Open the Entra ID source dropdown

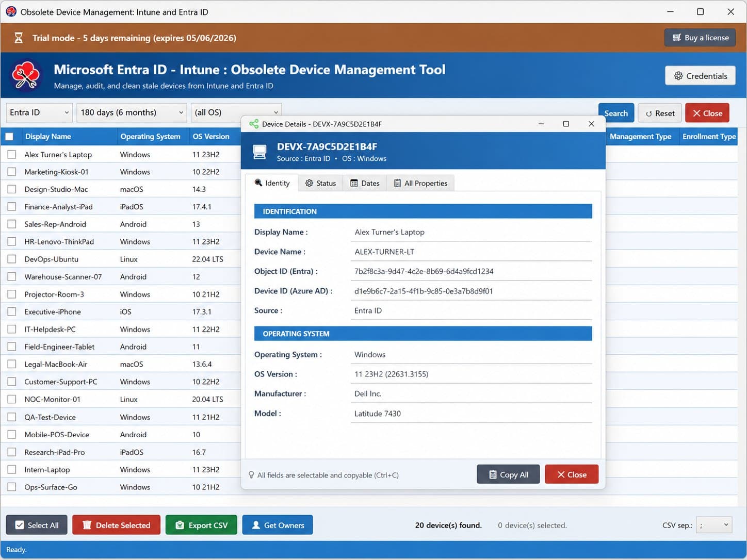pyautogui.click(x=39, y=112)
